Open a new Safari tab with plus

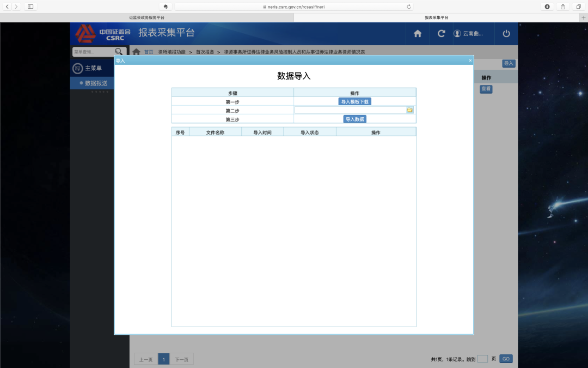point(583,17)
